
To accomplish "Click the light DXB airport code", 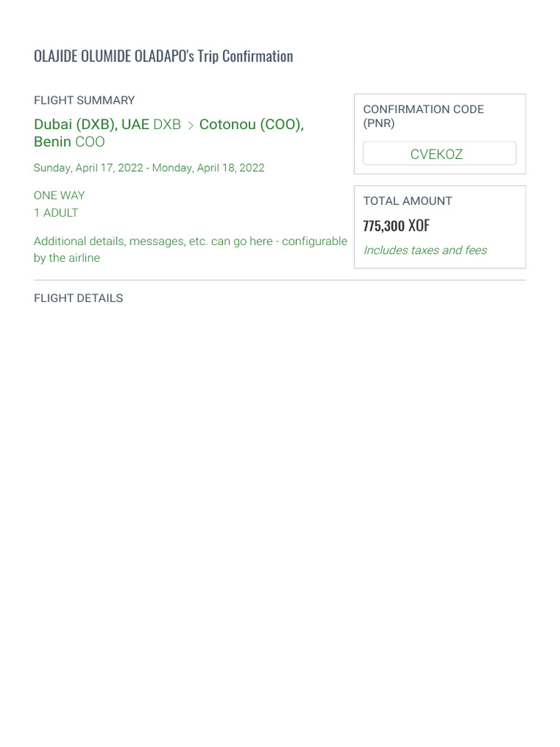I will click(x=167, y=124).
